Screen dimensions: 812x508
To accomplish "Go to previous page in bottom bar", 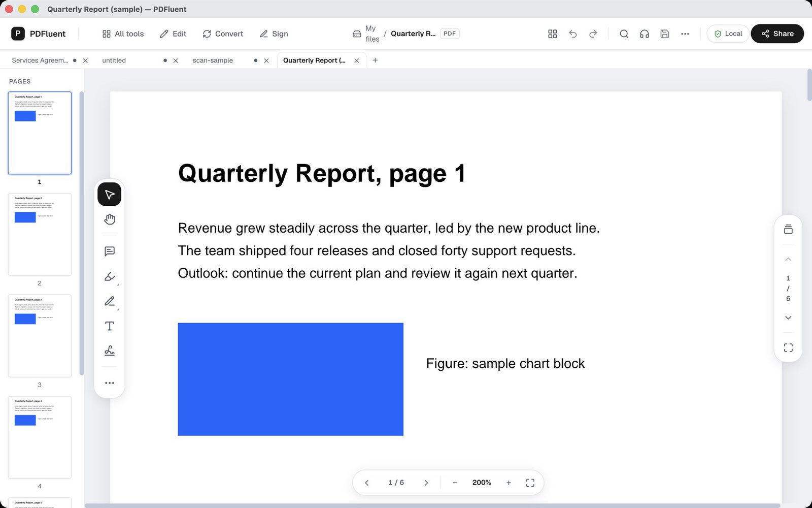I will [x=366, y=483].
